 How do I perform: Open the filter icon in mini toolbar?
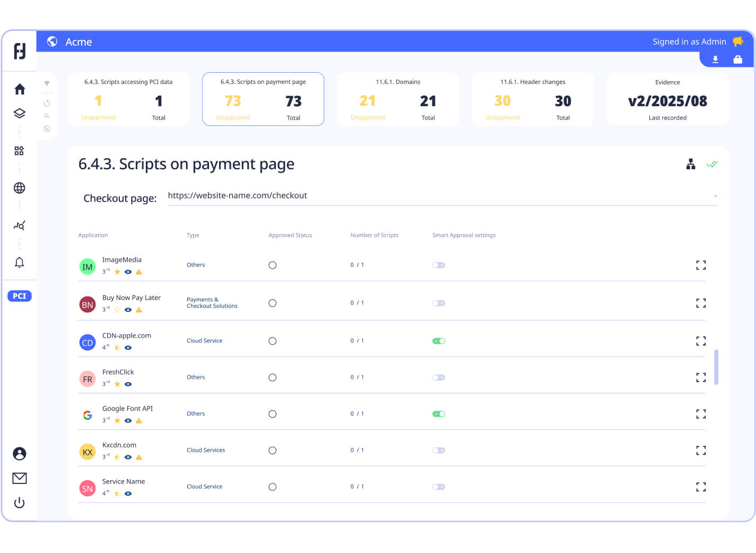pos(47,83)
